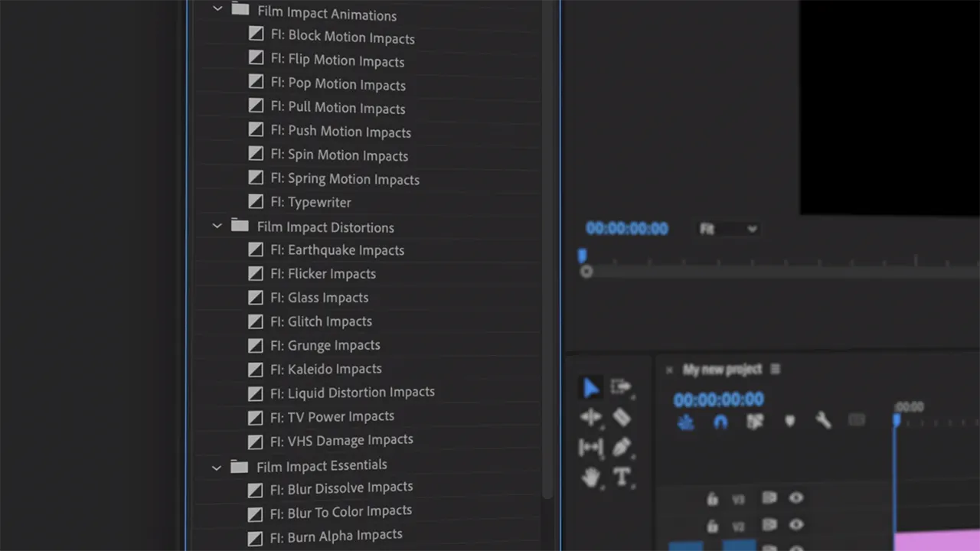Open the Fit zoom level dropdown
Screen dimensions: 980x551
coord(728,229)
